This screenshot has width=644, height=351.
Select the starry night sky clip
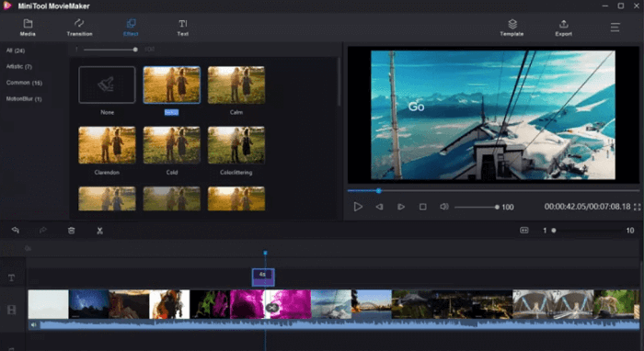(x=88, y=304)
